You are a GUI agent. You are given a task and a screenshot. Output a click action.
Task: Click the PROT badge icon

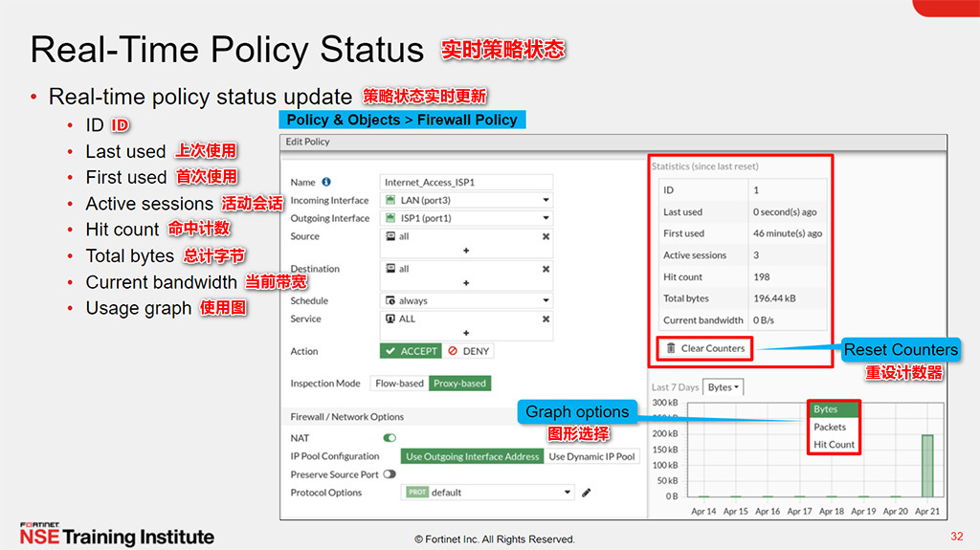coord(417,493)
